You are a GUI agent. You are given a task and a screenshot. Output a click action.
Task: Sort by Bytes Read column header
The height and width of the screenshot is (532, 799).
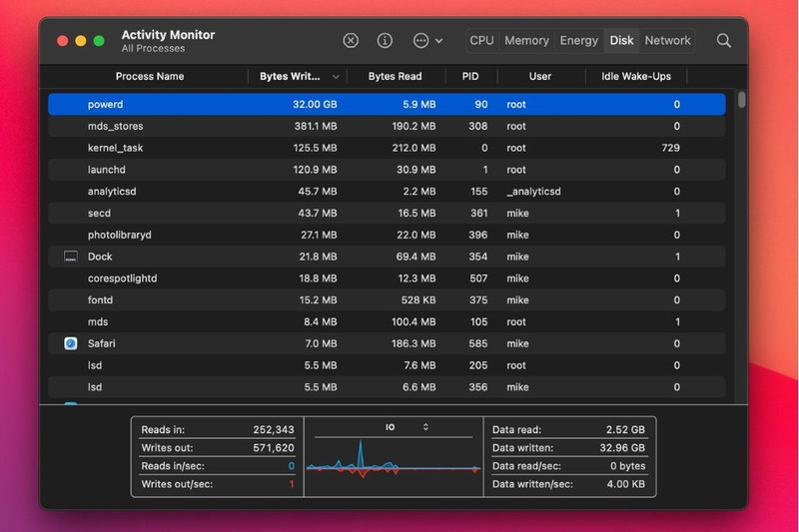coord(395,77)
